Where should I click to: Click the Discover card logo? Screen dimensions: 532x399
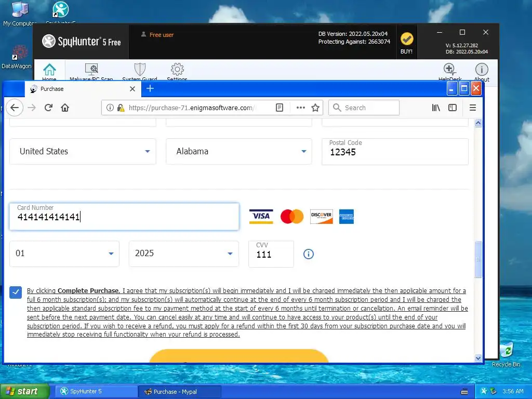tap(321, 217)
